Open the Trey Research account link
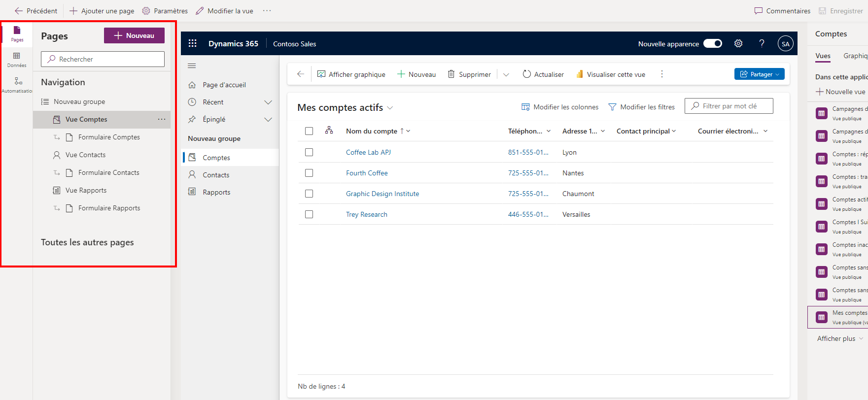The width and height of the screenshot is (868, 400). tap(366, 214)
